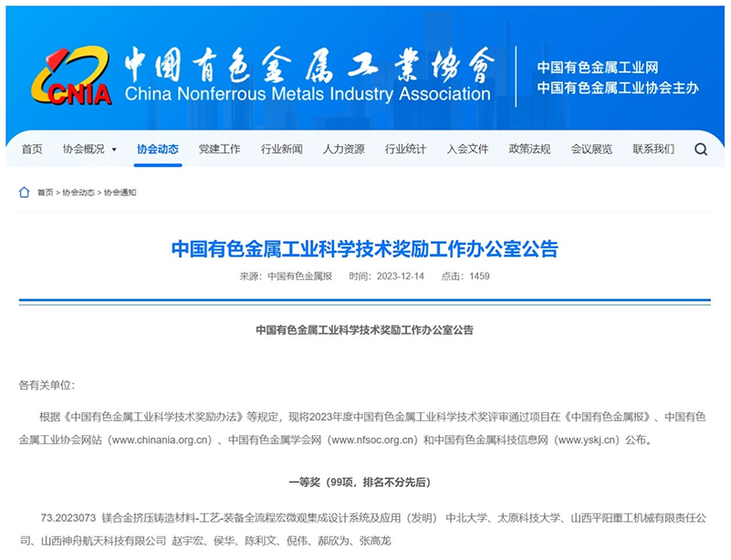Click project entry number 73.2023073
The width and height of the screenshot is (731, 560).
(68, 518)
